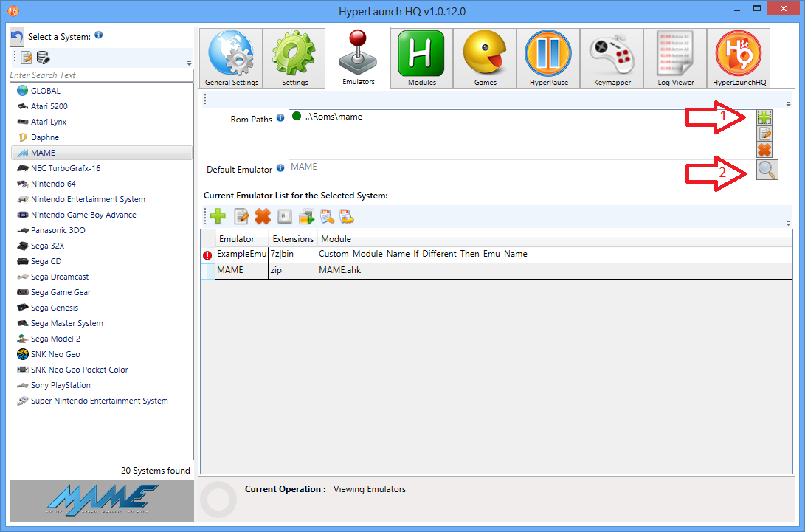Select the Emulators joystick tab
Viewport: 805px width, 532px height.
pos(358,58)
